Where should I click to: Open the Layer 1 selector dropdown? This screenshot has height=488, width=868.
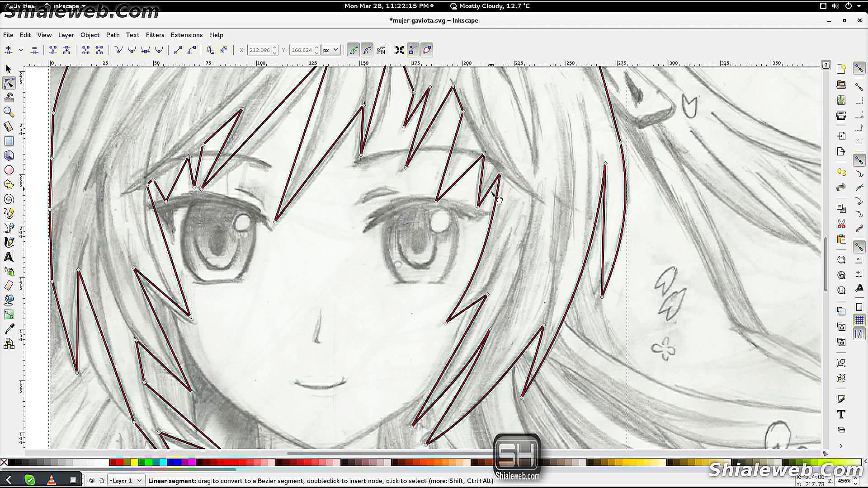125,480
